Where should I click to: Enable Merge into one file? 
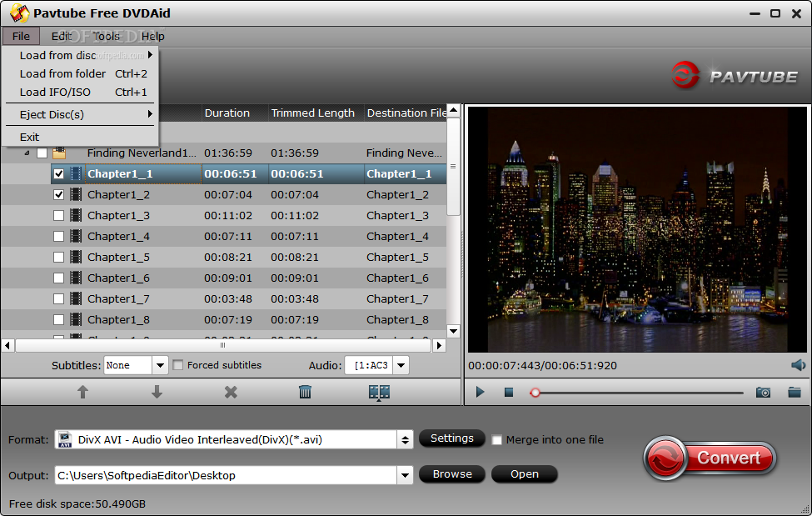tap(496, 440)
